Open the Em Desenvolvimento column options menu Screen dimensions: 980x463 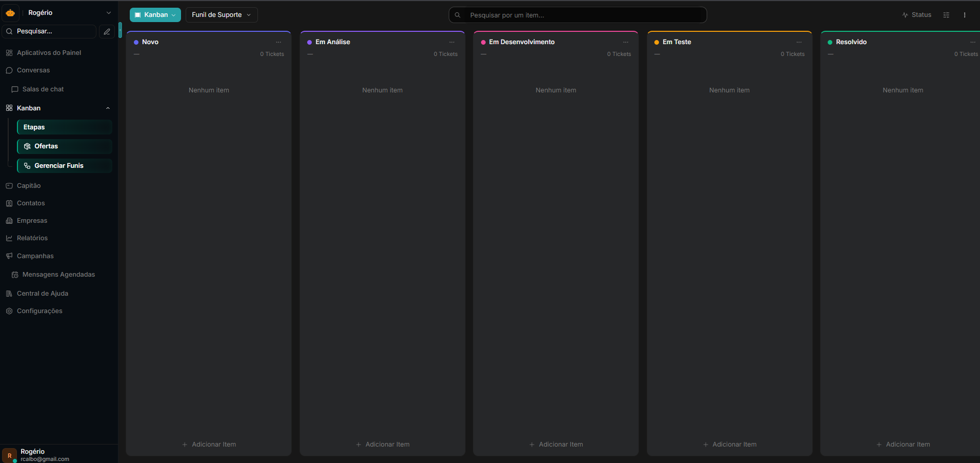(x=626, y=42)
